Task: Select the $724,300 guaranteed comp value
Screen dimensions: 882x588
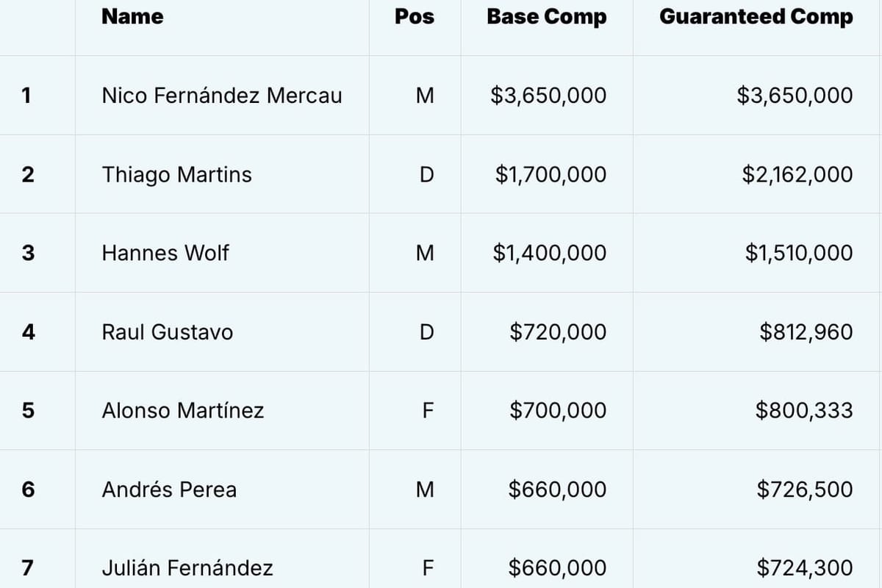Action: [804, 568]
